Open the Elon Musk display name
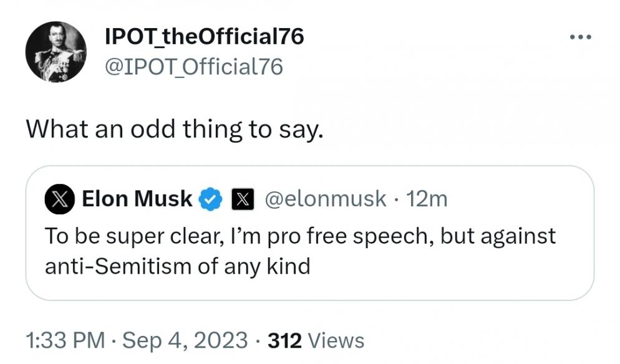The width and height of the screenshot is (620, 364). point(137,198)
